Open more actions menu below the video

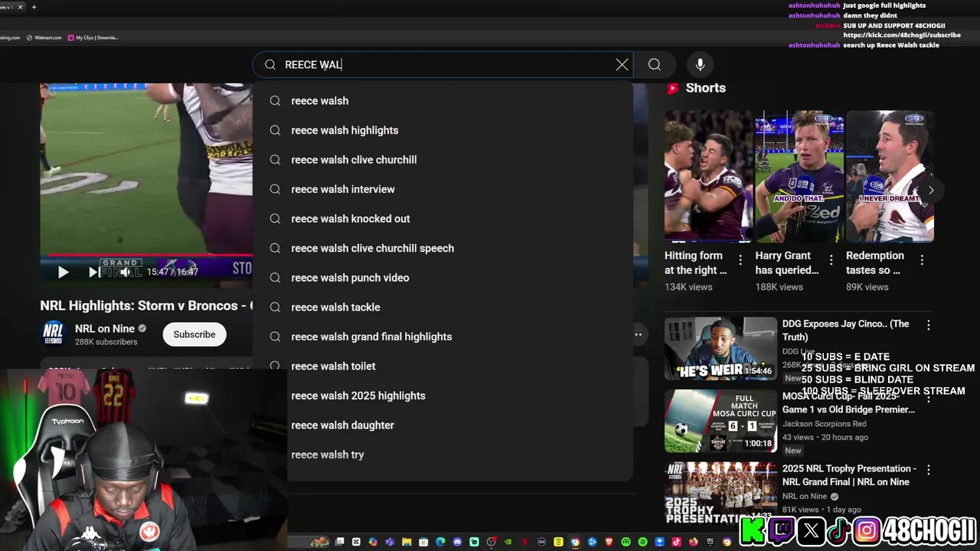coord(638,334)
